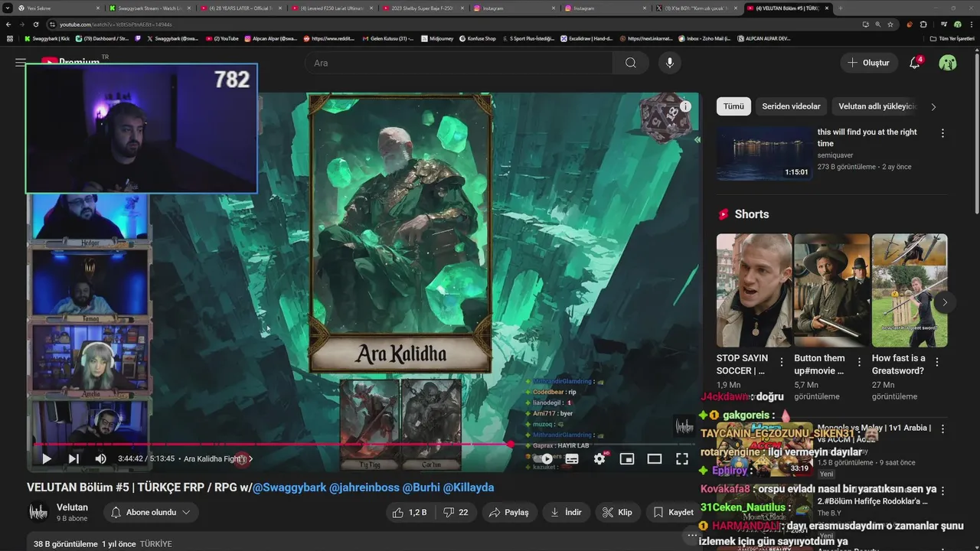This screenshot has width=980, height=551.
Task: Open @jahreinboss channel link in title
Action: [x=364, y=487]
